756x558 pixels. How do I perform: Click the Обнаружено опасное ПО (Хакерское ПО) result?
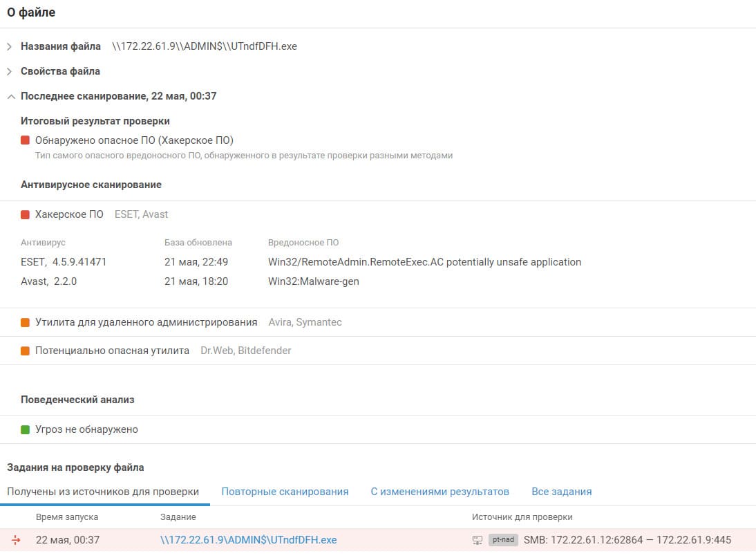[135, 140]
